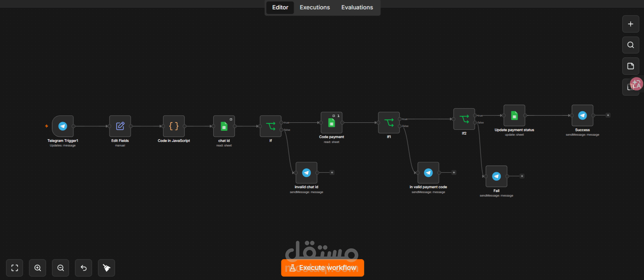Select the Telegram Trigger1 node
This screenshot has height=280, width=644.
63,126
